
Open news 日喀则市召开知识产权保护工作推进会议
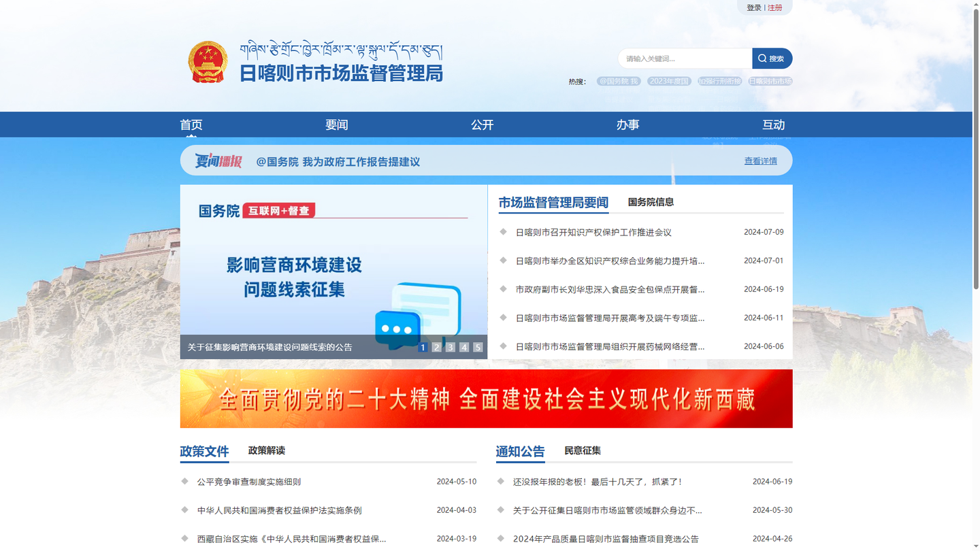point(593,233)
